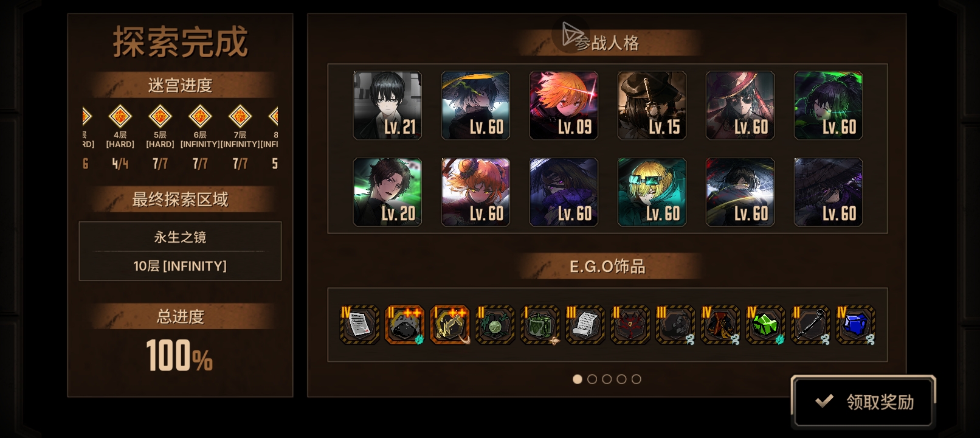This screenshot has height=438, width=980.
Task: Click the 永生之镜 final explored area box
Action: [180, 251]
